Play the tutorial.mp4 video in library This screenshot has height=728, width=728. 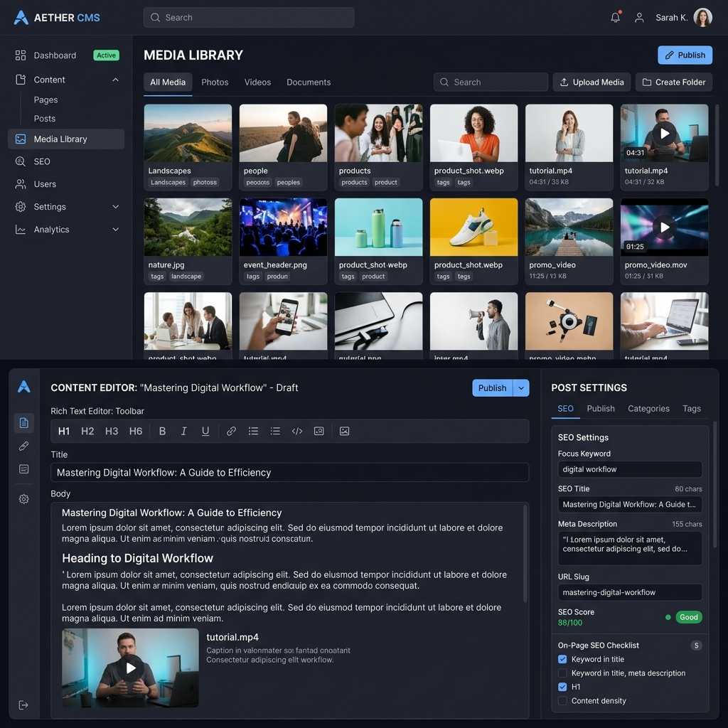(x=665, y=133)
